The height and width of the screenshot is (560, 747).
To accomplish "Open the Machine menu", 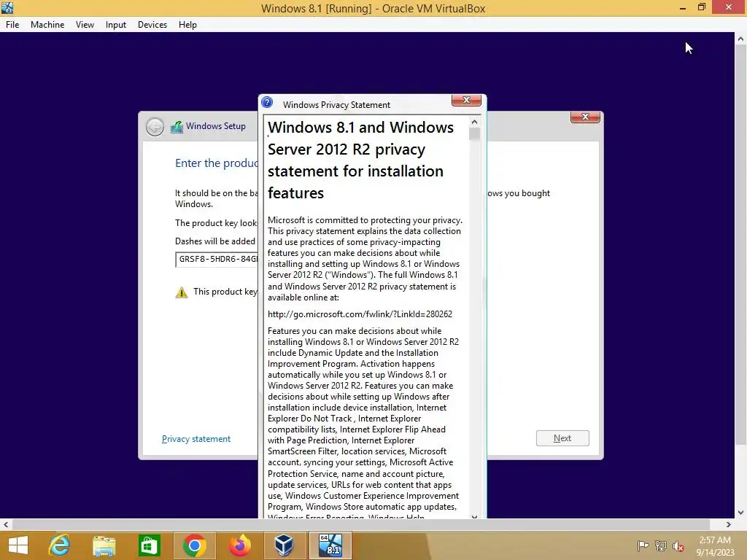I will [47, 25].
